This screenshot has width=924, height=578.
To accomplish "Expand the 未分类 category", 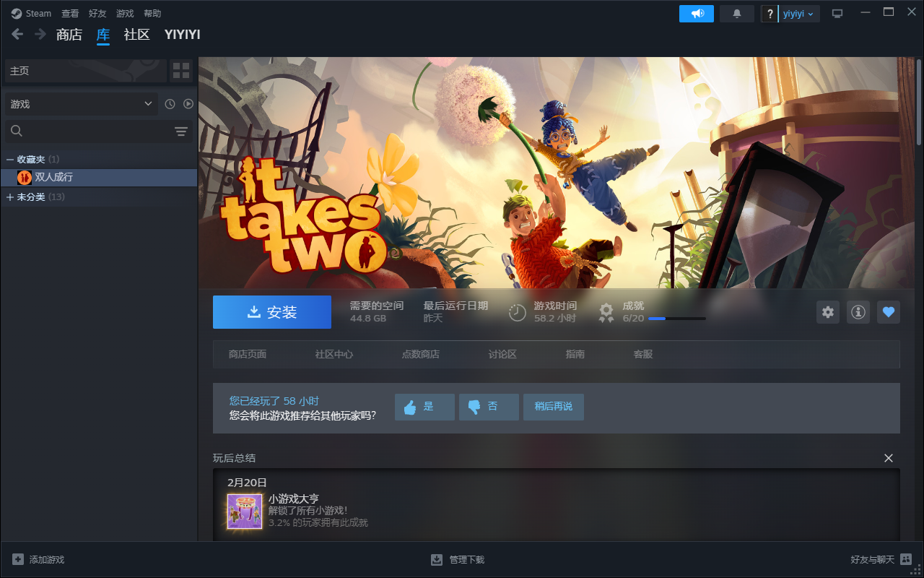I will 10,197.
